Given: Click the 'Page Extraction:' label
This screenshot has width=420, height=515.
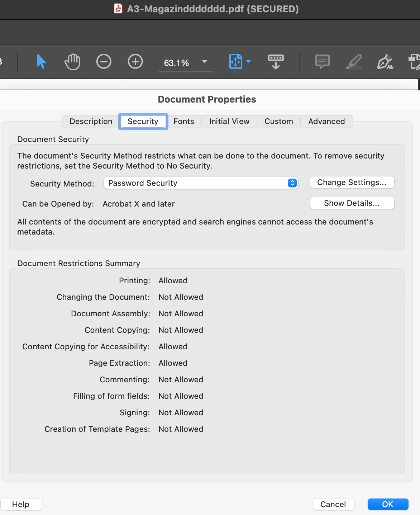Looking at the screenshot, I should (x=119, y=363).
